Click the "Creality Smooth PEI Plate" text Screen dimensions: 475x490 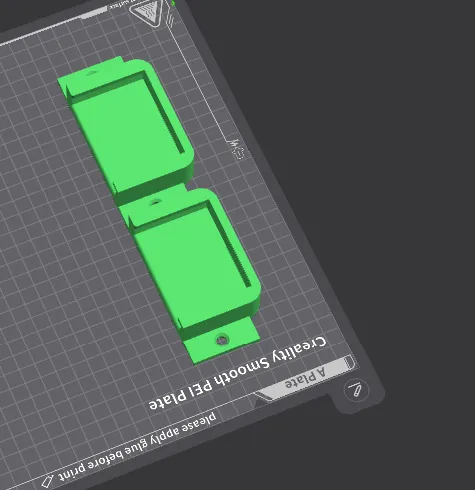pyautogui.click(x=237, y=373)
